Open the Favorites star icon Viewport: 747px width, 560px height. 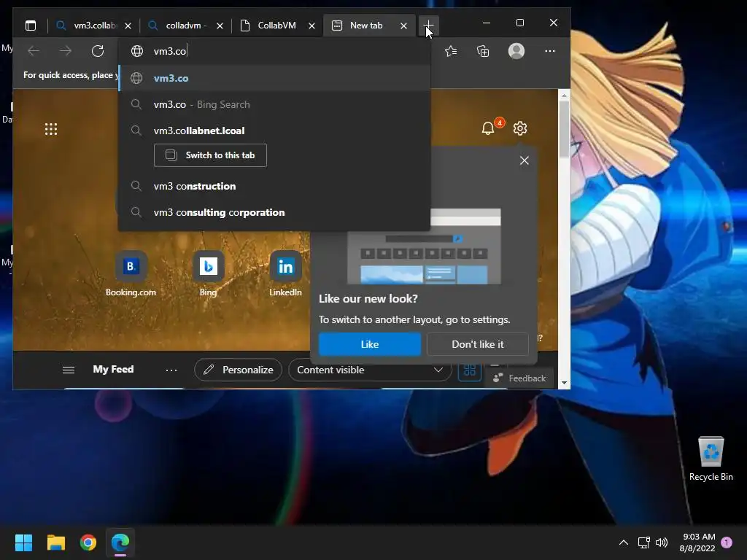[451, 51]
